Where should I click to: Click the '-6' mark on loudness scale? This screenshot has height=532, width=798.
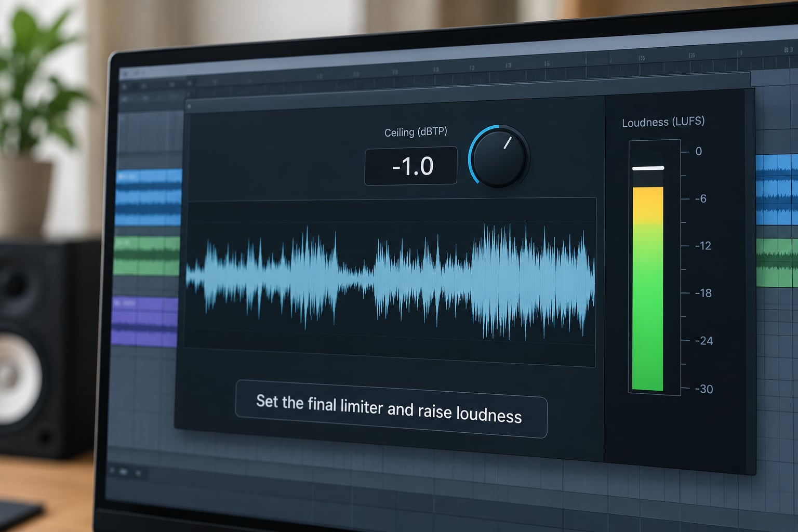pyautogui.click(x=700, y=198)
